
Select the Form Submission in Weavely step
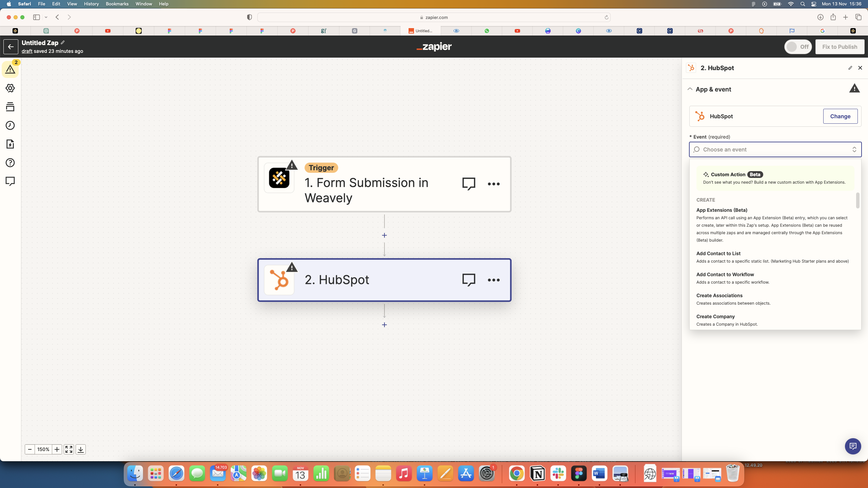click(x=384, y=184)
